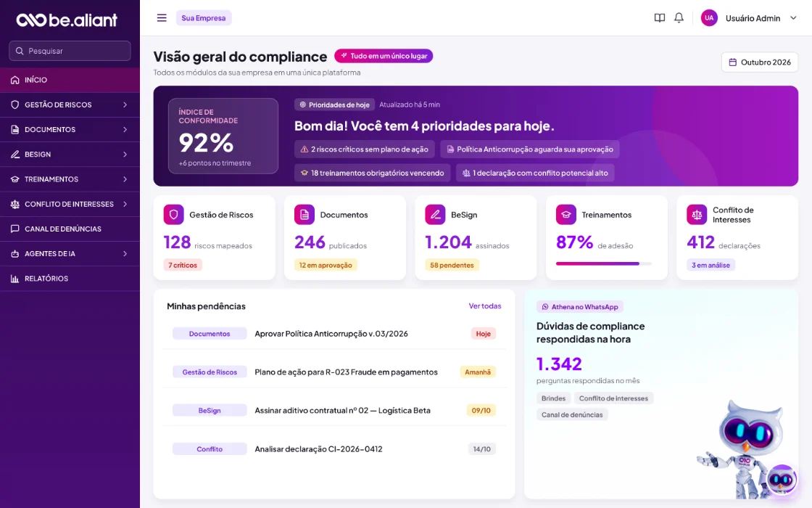Expand Documentos sidebar chevron
The image size is (812, 508).
125,130
